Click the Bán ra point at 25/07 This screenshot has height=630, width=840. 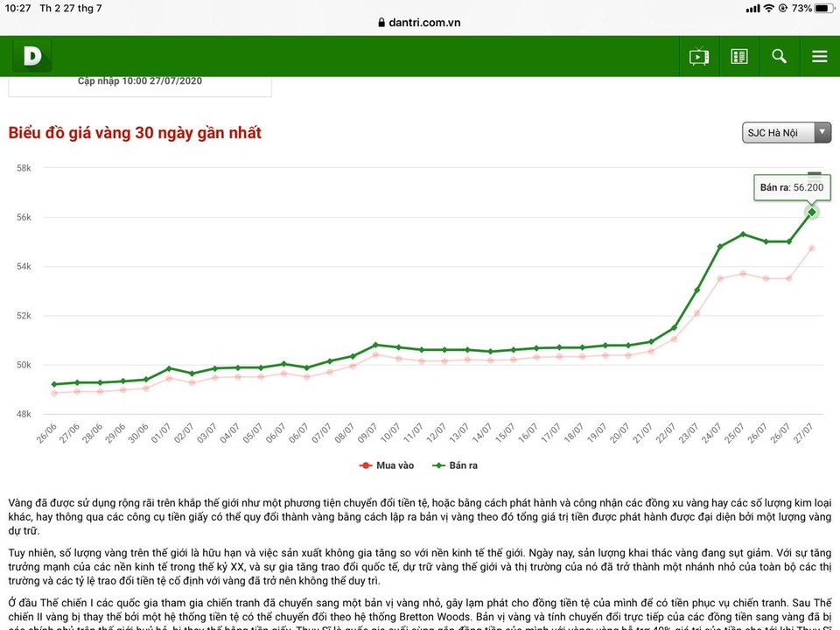pyautogui.click(x=743, y=234)
